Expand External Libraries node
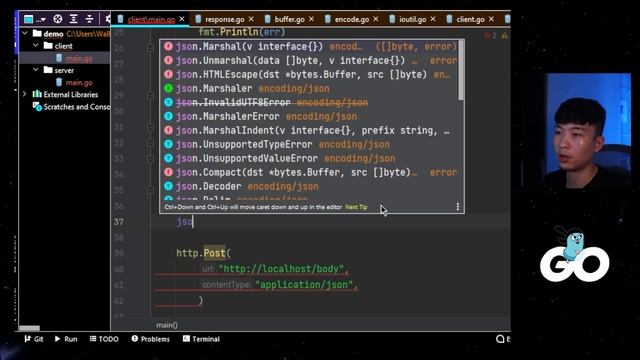 pos(25,94)
